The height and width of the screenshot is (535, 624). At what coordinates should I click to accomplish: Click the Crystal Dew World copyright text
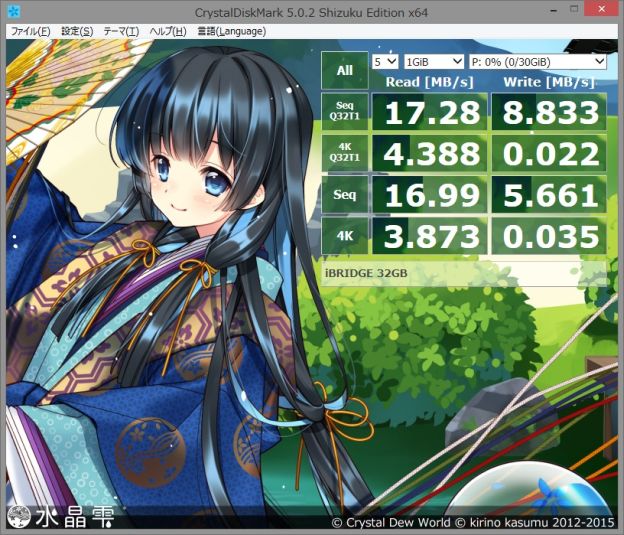coord(473,522)
